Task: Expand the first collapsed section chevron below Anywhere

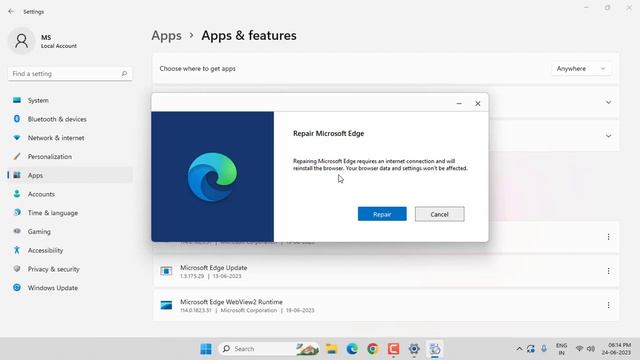Action: click(608, 102)
